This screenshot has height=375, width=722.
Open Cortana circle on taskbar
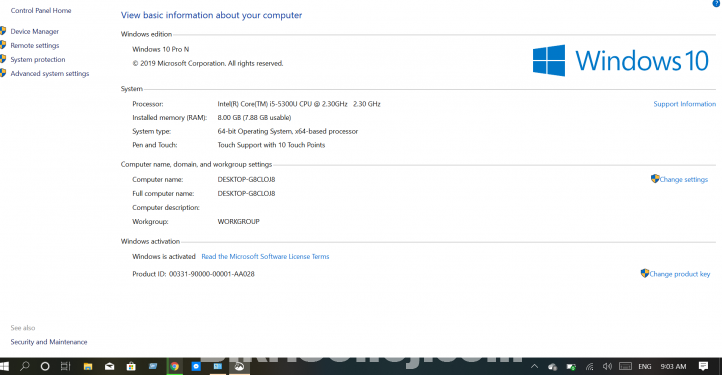point(45,367)
